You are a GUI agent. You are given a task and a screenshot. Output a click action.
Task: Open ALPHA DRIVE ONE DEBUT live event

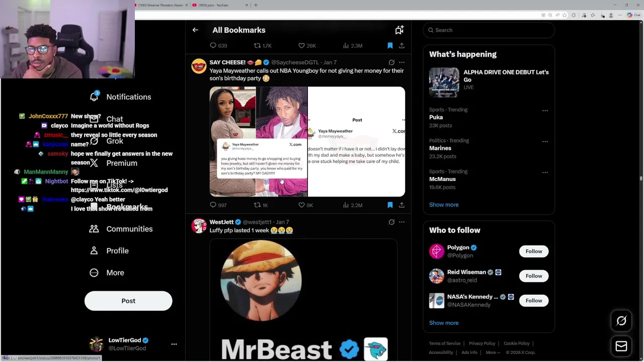[x=489, y=82]
